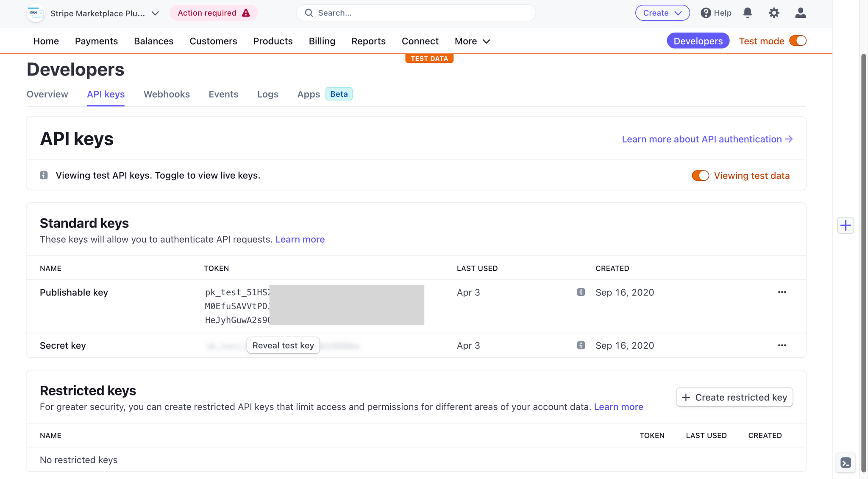The height and width of the screenshot is (479, 868).
Task: Click Learn more under Restricted keys
Action: pyautogui.click(x=618, y=407)
